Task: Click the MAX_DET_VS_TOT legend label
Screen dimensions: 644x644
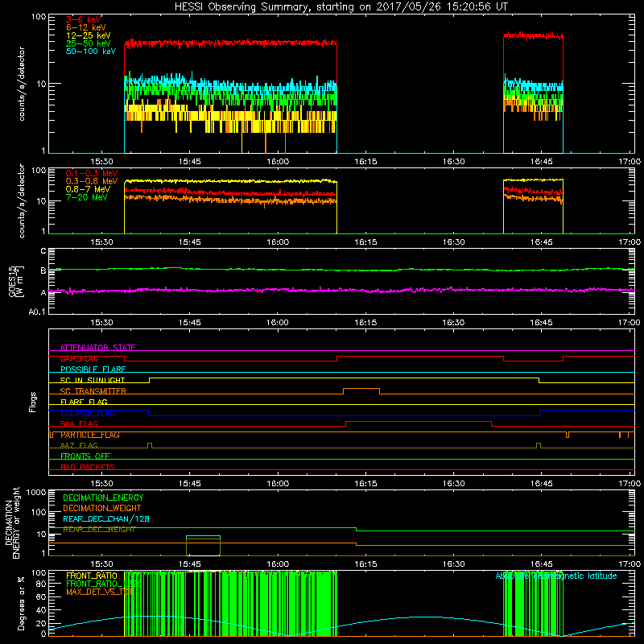Action: coord(100,592)
